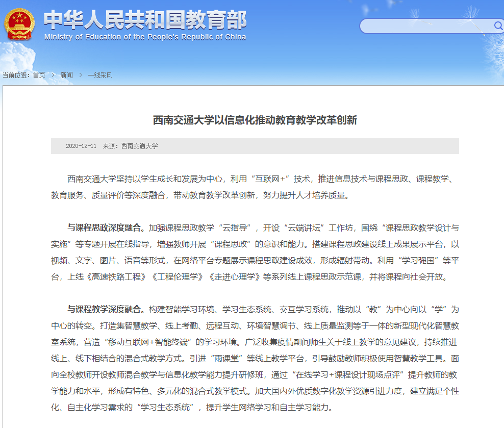The width and height of the screenshot is (504, 428).
Task: Click the national emblem logo
Action: (x=19, y=25)
